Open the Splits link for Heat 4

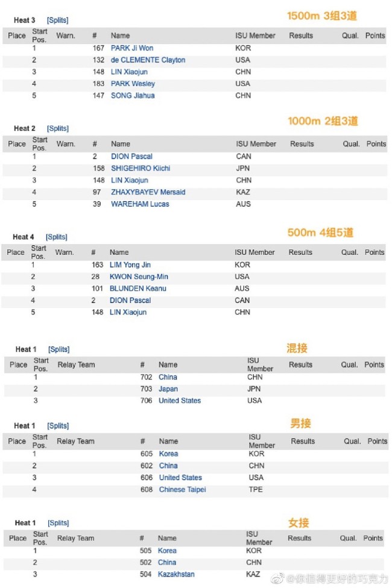[57, 237]
